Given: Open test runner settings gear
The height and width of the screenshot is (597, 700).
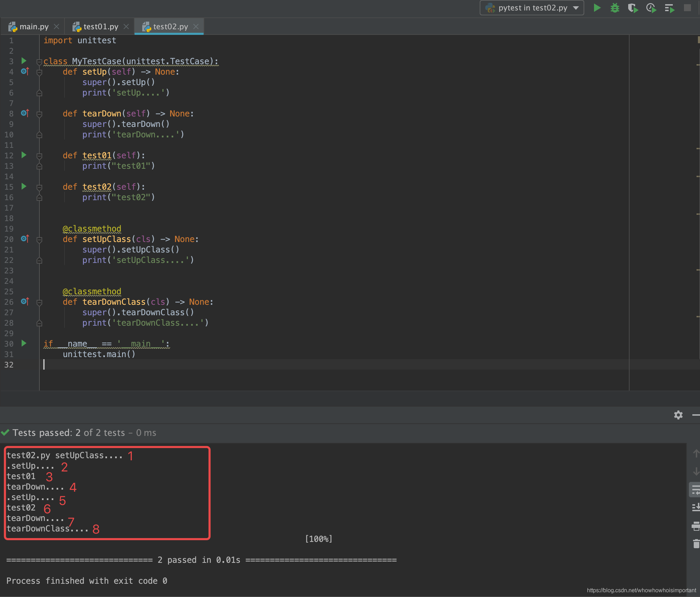Looking at the screenshot, I should pos(678,415).
